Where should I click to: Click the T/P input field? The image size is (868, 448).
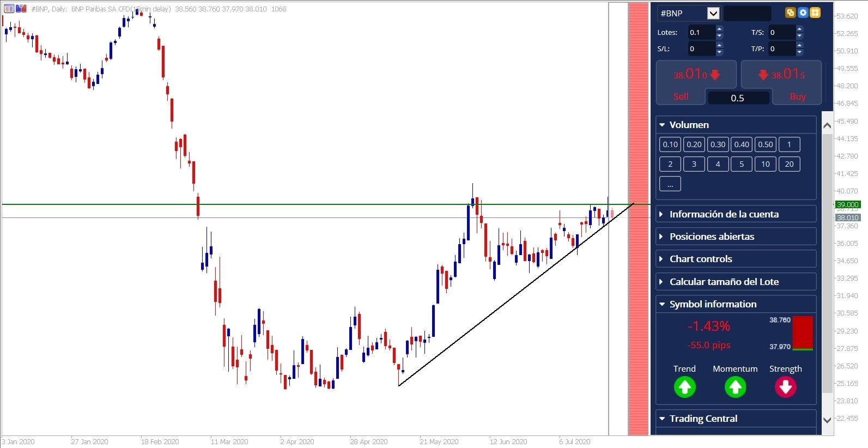click(x=782, y=49)
